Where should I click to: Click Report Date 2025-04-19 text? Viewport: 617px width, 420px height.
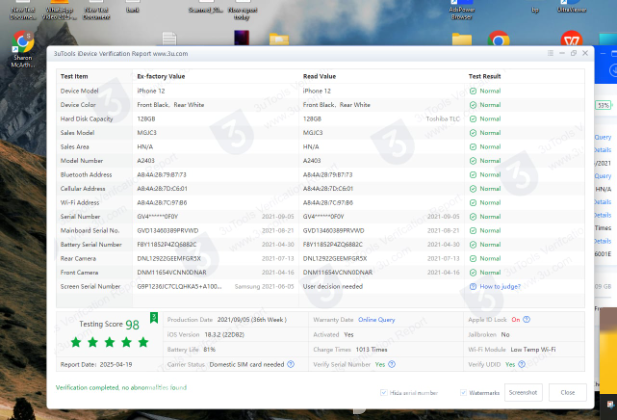96,364
